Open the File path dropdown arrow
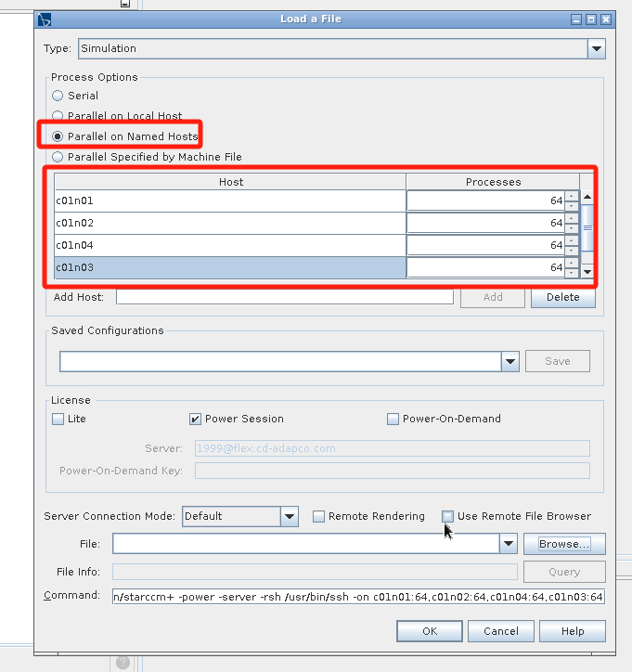The image size is (632, 672). (509, 544)
